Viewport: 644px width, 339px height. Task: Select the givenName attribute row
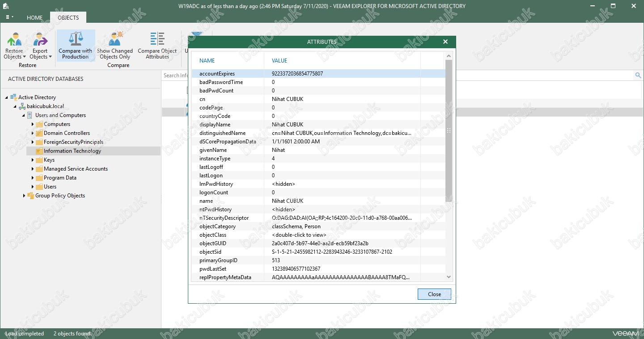pos(318,150)
